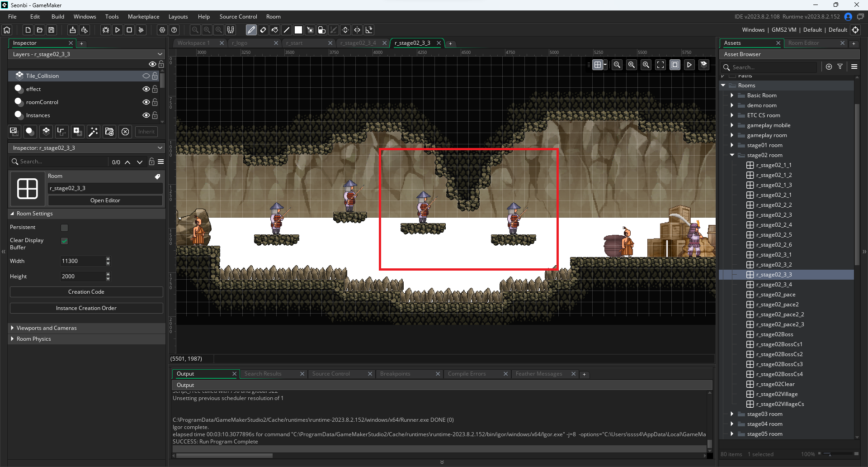Select the Eraser tool in room toolbar
The image size is (868, 467).
[263, 30]
